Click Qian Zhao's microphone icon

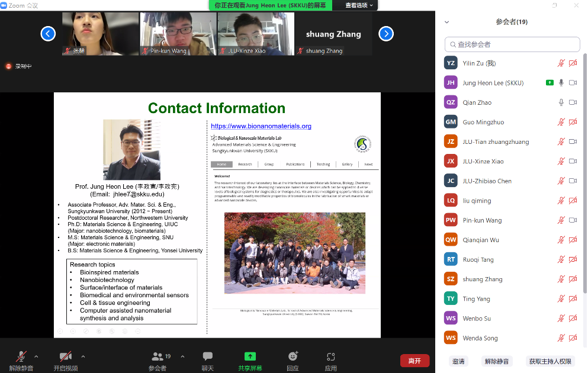(561, 102)
